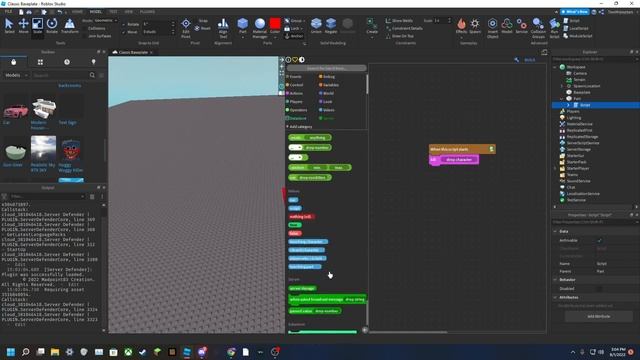The width and height of the screenshot is (640, 360).
Task: Click the Union solid modeling icon
Action: coord(316,26)
